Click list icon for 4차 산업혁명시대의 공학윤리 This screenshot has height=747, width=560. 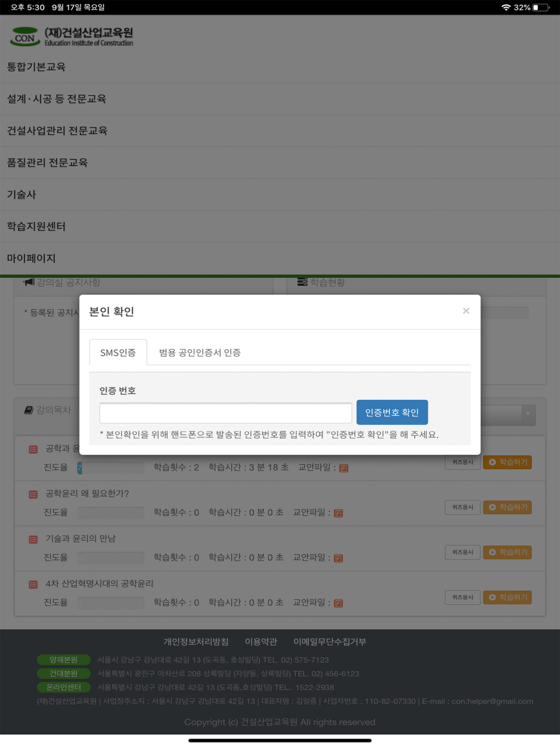click(33, 584)
